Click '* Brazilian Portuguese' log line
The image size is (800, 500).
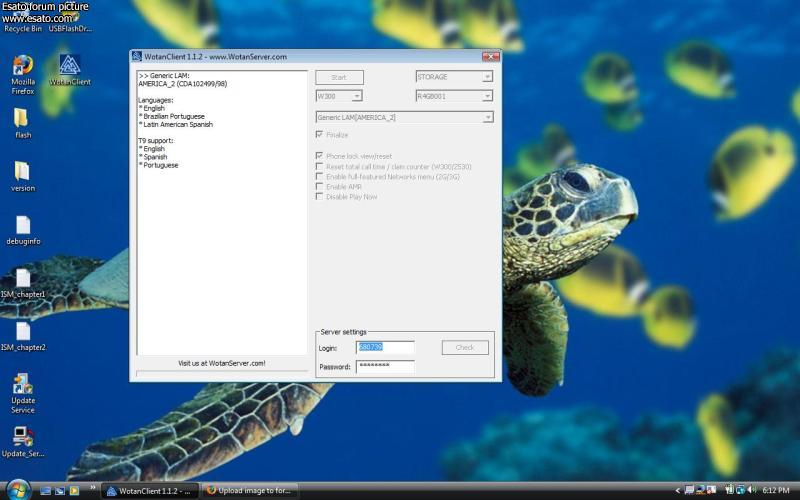(x=171, y=116)
